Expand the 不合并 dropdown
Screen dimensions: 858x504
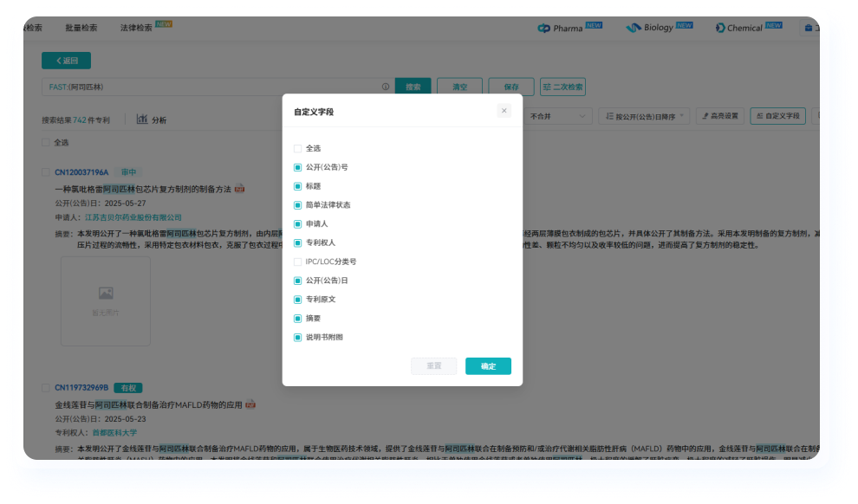[x=557, y=116]
